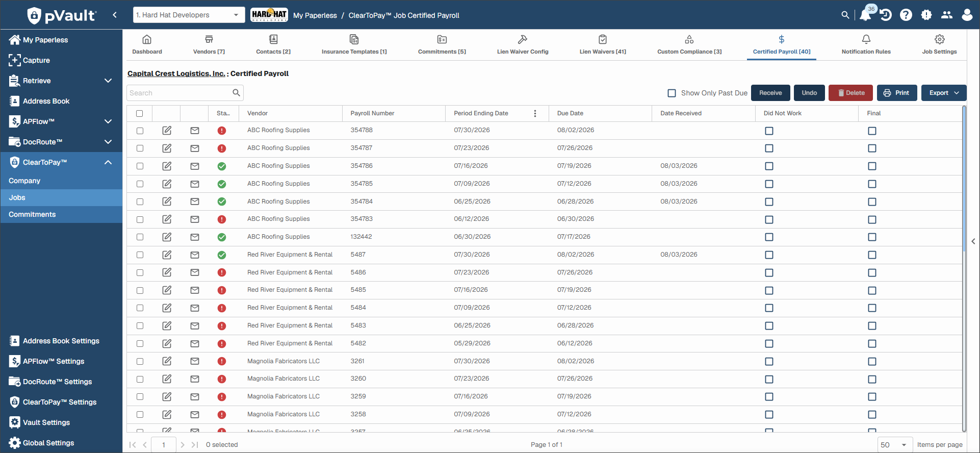Screen dimensions: 980x453
Task: Toggle Show Only Past Due checkbox
Action: click(672, 93)
